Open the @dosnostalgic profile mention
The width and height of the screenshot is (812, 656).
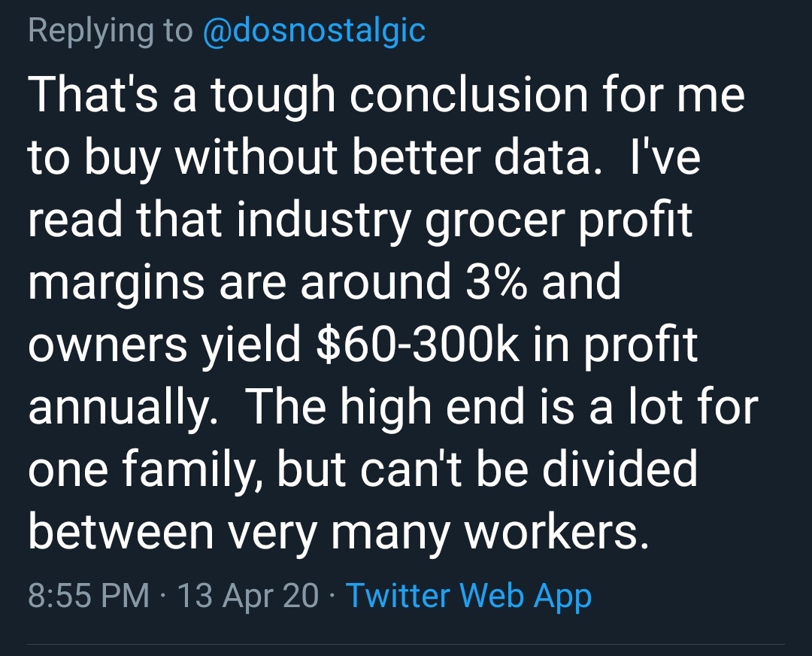314,31
